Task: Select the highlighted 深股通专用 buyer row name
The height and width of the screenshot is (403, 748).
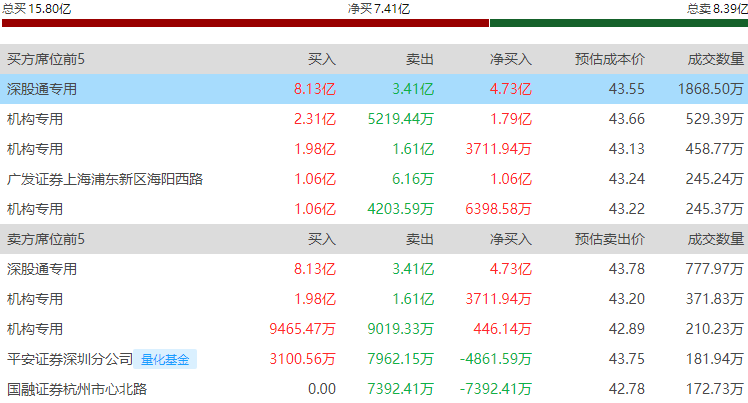Action: pyautogui.click(x=42, y=89)
